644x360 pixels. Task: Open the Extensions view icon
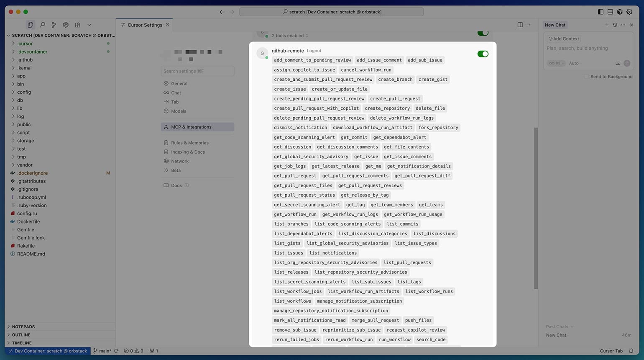point(77,25)
